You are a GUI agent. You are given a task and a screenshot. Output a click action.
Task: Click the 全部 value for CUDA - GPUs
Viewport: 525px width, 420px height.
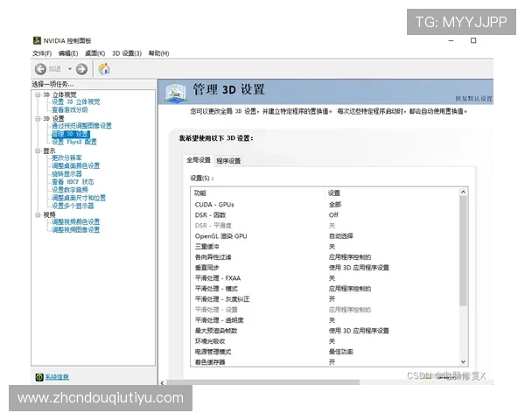click(335, 204)
